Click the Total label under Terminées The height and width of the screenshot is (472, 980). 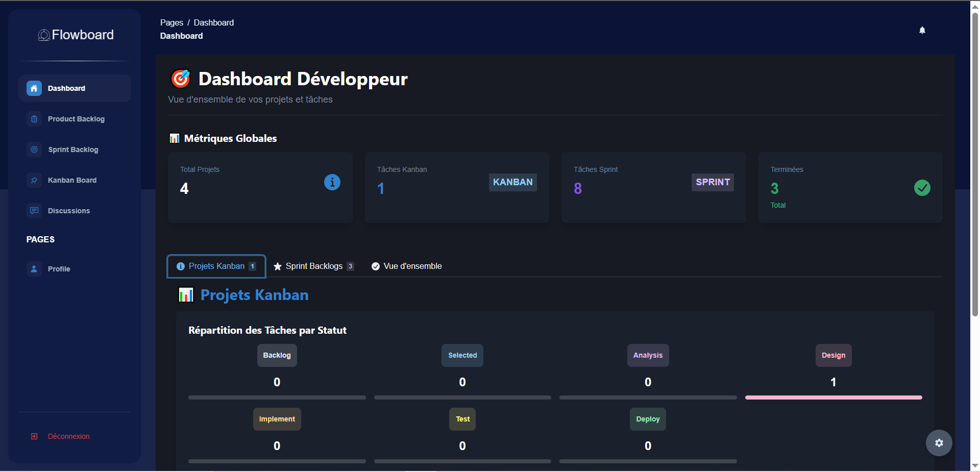pos(778,205)
